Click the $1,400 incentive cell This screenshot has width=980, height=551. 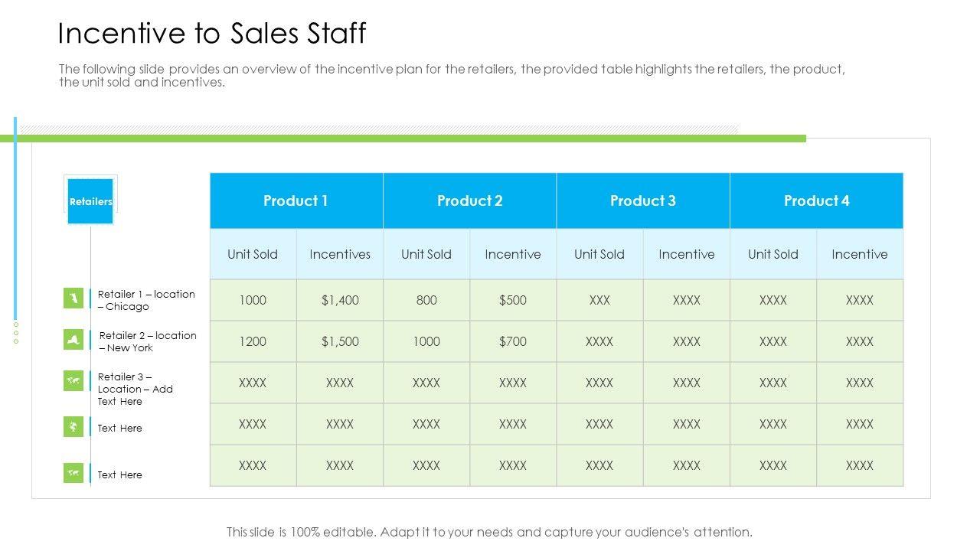pyautogui.click(x=340, y=300)
